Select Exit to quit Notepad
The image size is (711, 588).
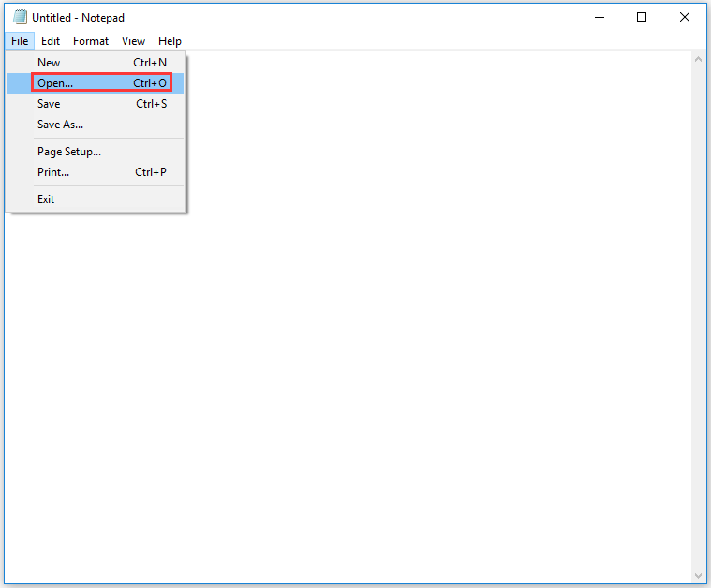tap(46, 199)
